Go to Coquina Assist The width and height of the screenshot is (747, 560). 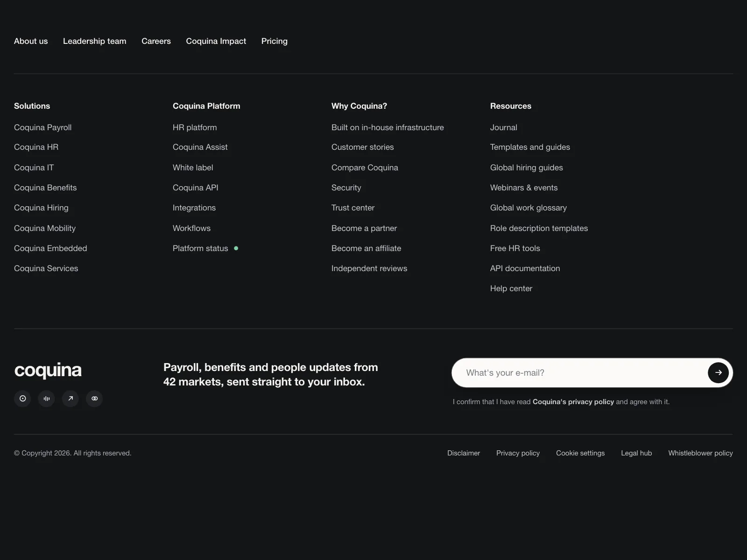tap(200, 147)
